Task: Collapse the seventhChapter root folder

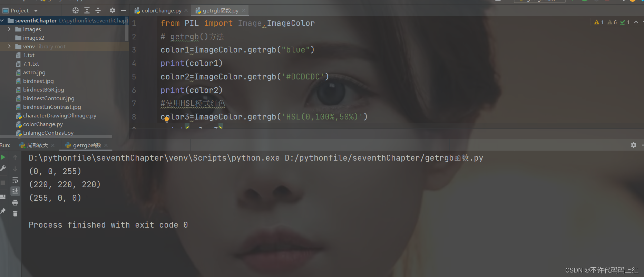Action: click(x=2, y=20)
